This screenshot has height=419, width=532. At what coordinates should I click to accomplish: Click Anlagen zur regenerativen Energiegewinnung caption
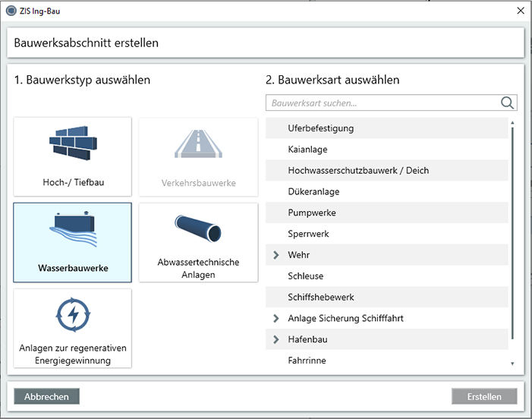pos(73,354)
